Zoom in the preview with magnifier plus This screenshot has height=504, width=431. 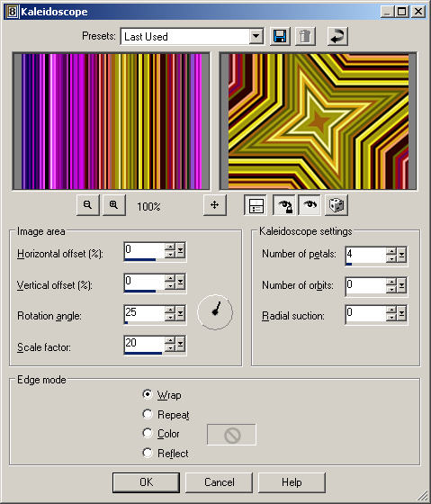pyautogui.click(x=113, y=205)
